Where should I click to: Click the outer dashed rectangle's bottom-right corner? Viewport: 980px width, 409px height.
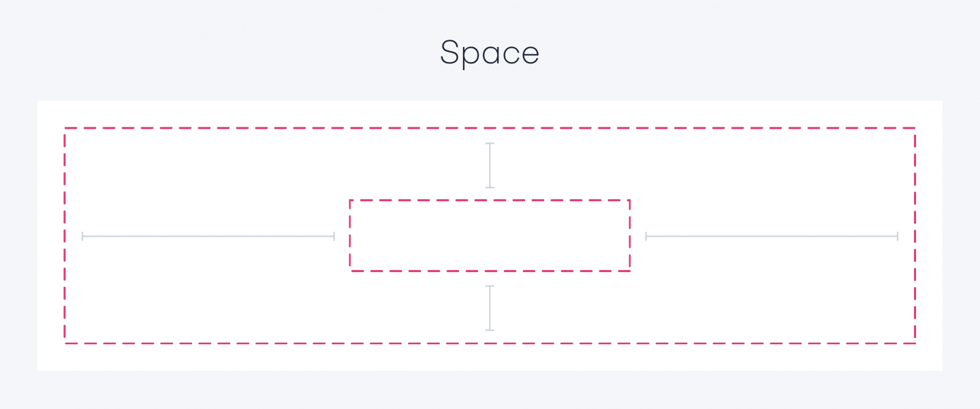coord(915,343)
